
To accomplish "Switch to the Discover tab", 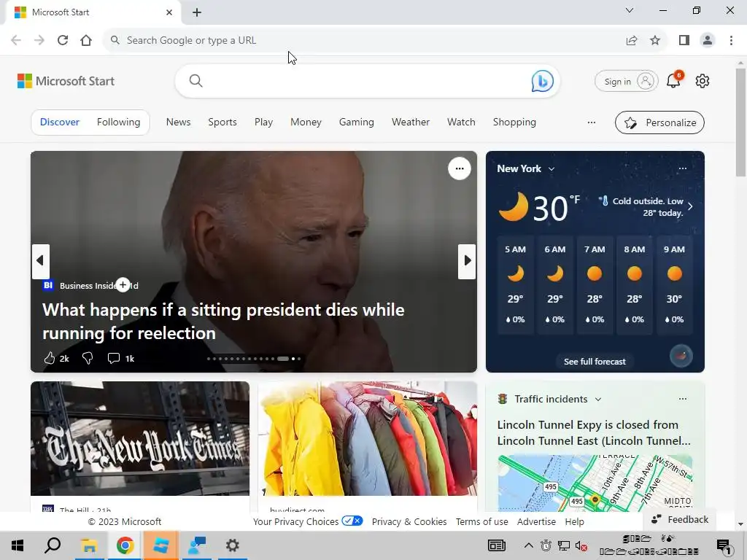I will (x=60, y=122).
